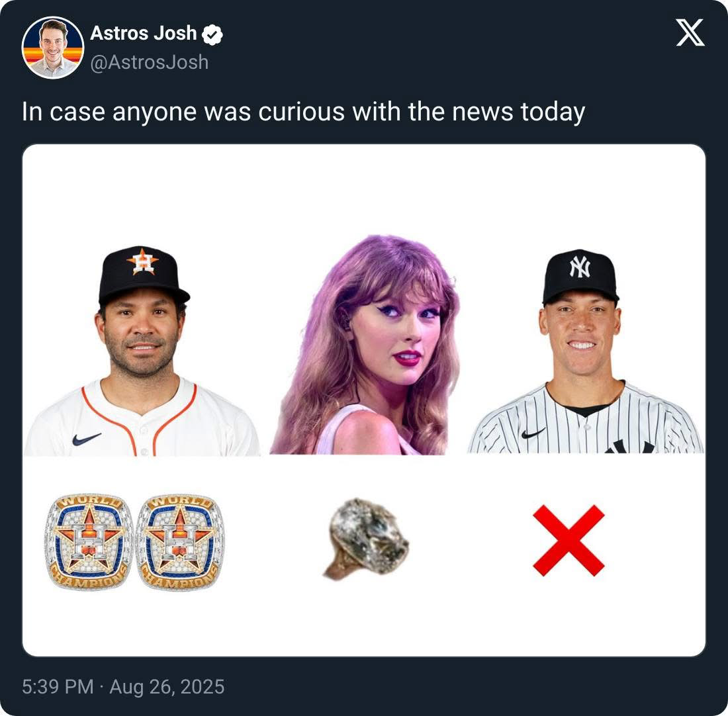Click the 5:39 PM timestamp
728x716 pixels.
(58, 687)
